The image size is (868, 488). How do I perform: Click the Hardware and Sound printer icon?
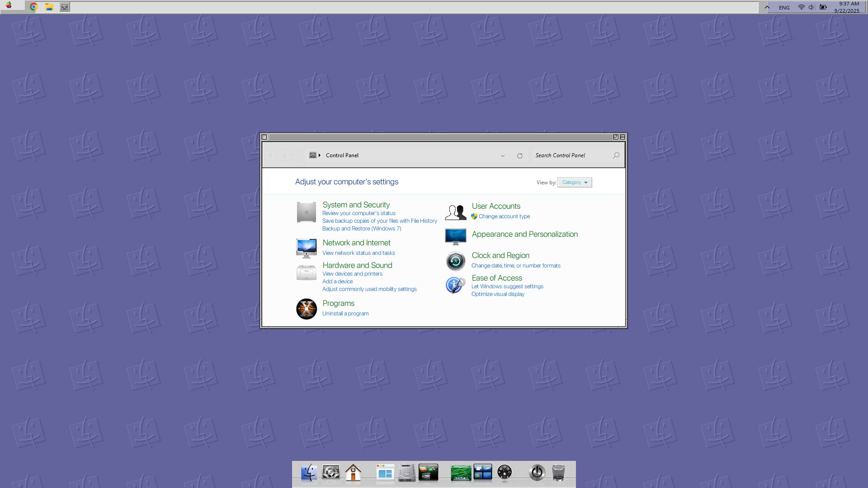pyautogui.click(x=306, y=273)
